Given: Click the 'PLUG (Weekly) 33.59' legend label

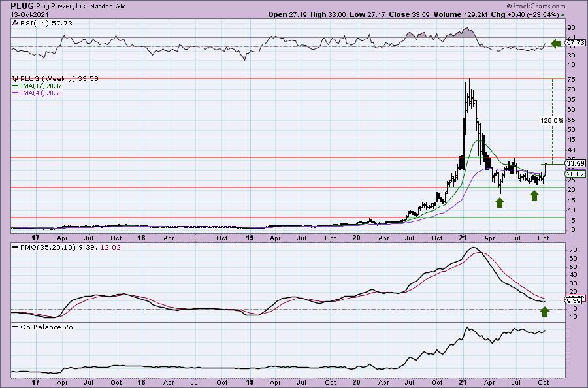Looking at the screenshot, I should pos(59,79).
